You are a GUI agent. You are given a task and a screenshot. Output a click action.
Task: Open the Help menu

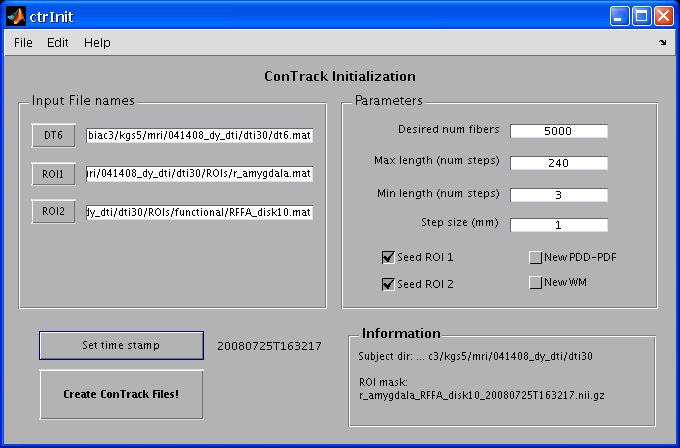pyautogui.click(x=97, y=43)
